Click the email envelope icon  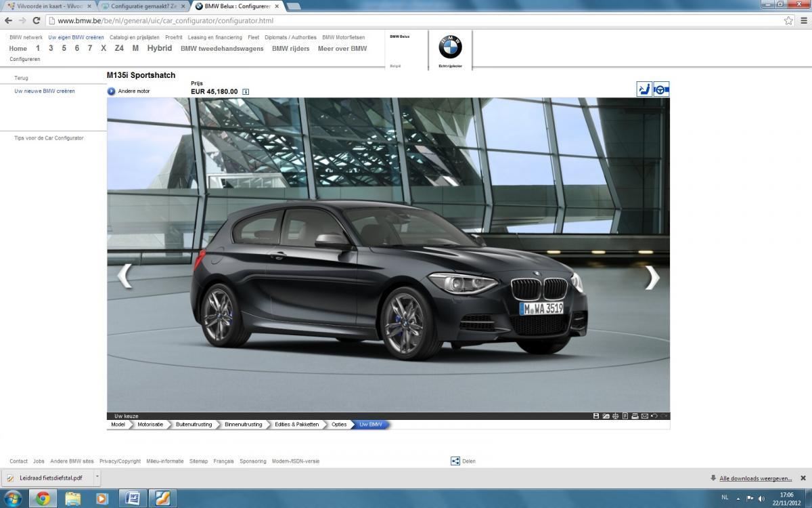click(645, 416)
